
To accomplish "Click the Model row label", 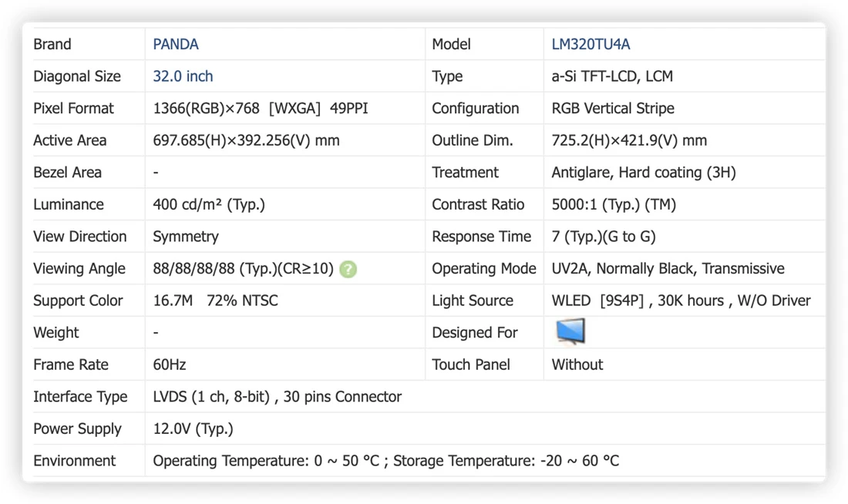I will (451, 45).
